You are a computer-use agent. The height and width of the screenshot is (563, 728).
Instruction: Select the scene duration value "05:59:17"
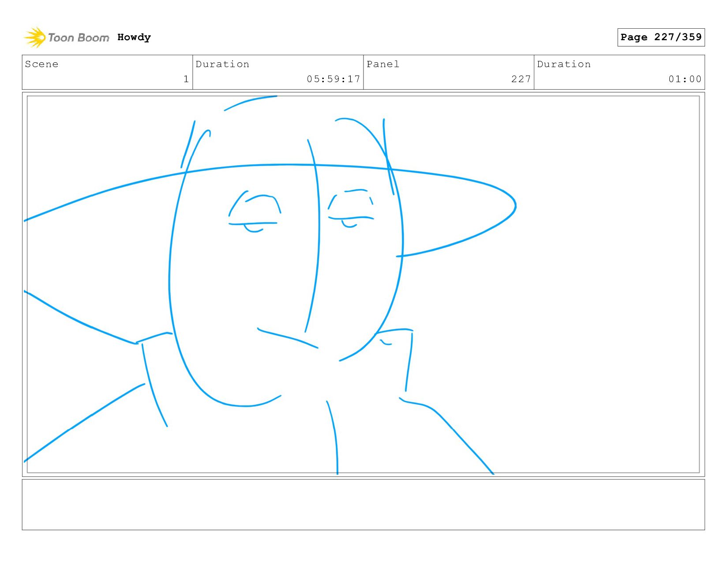click(334, 79)
